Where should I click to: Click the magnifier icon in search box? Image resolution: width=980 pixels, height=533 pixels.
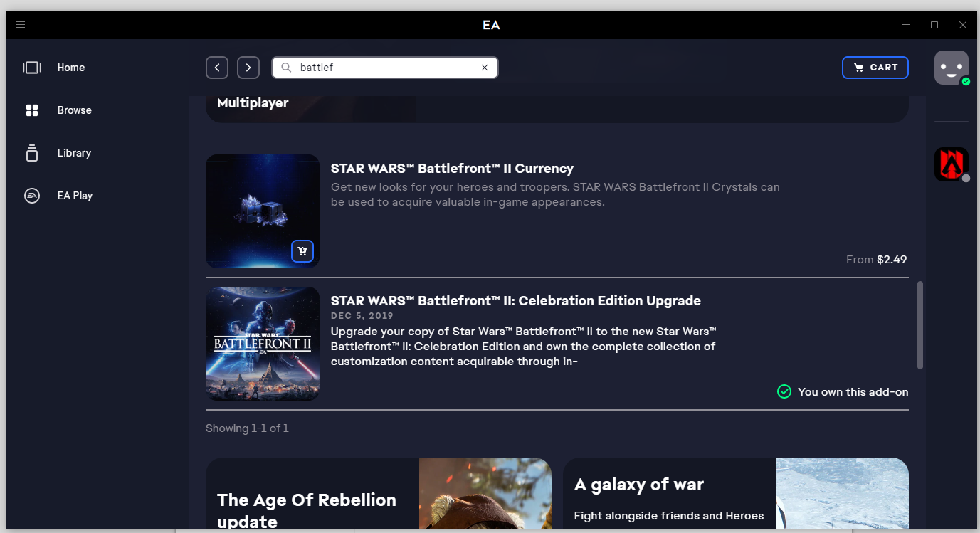coord(286,68)
